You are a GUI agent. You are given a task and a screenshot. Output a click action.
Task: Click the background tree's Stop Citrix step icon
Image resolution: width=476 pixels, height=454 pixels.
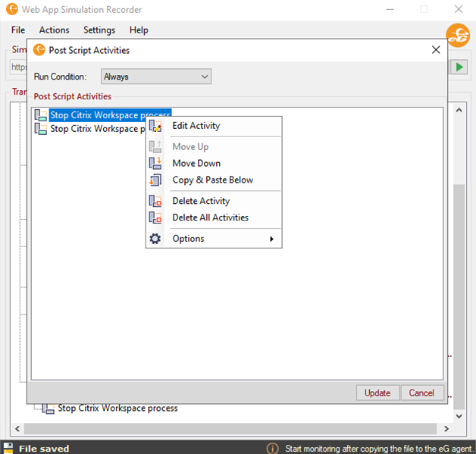49,409
